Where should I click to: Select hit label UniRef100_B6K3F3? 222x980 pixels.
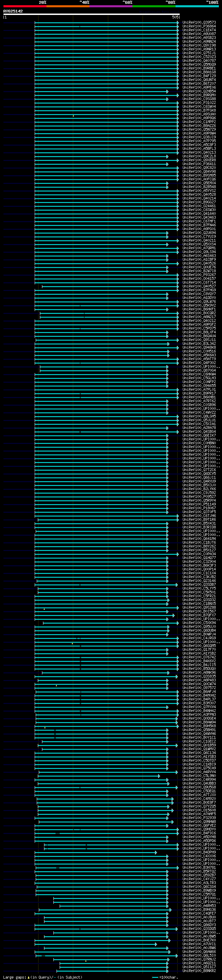click(x=199, y=565)
